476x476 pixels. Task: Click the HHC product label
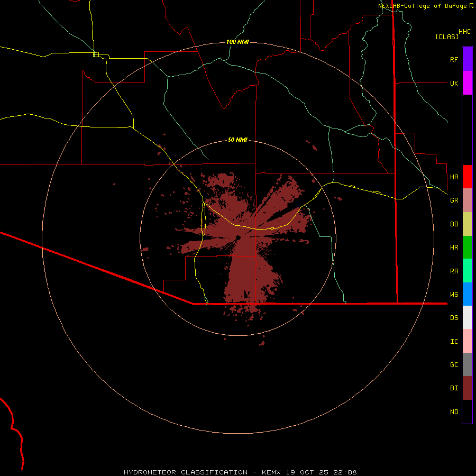pos(464,32)
